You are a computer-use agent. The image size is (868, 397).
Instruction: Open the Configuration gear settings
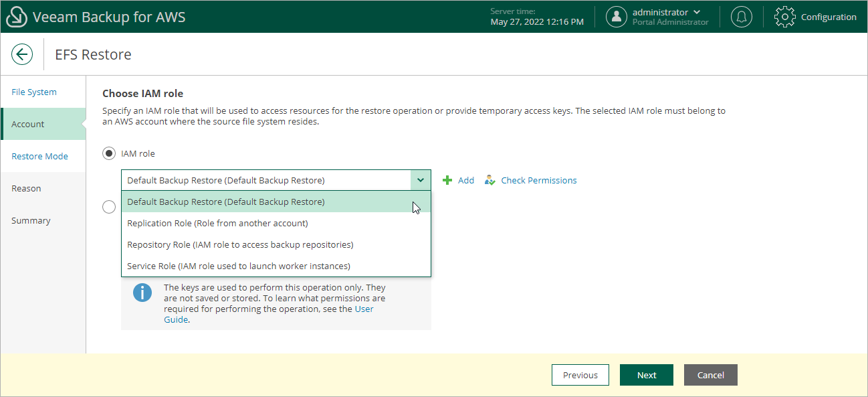pos(784,17)
